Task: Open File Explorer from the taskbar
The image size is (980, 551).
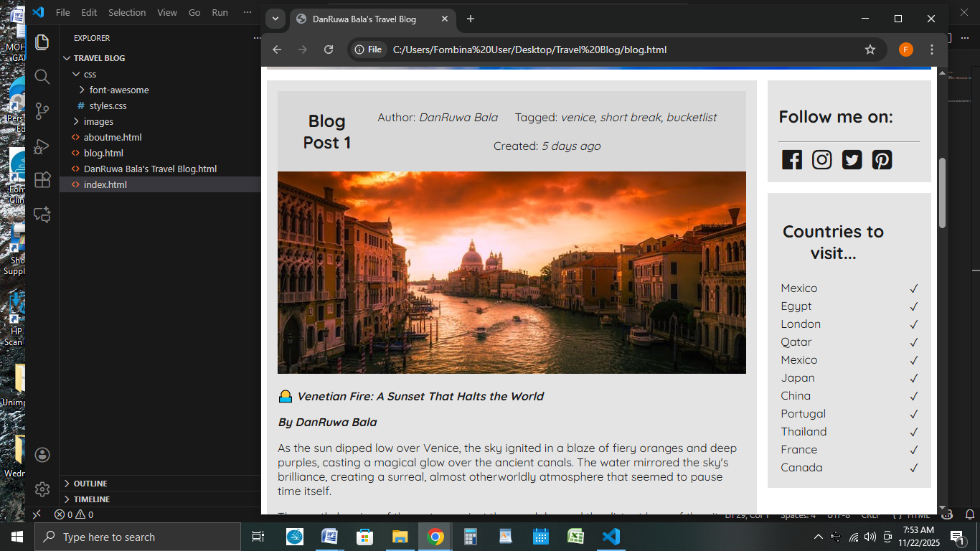Action: 400,537
